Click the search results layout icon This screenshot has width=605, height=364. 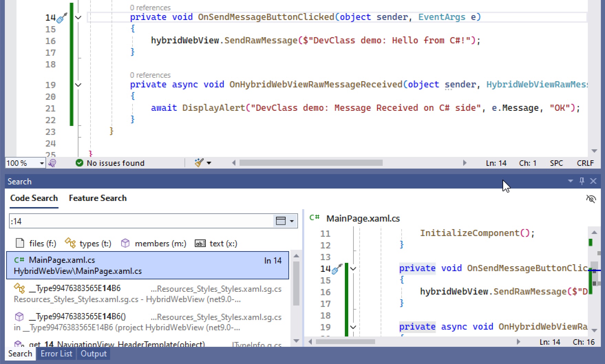[x=280, y=221]
